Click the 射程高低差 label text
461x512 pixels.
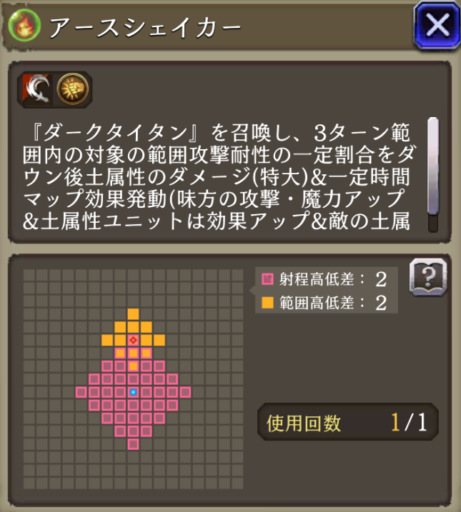[x=316, y=279]
